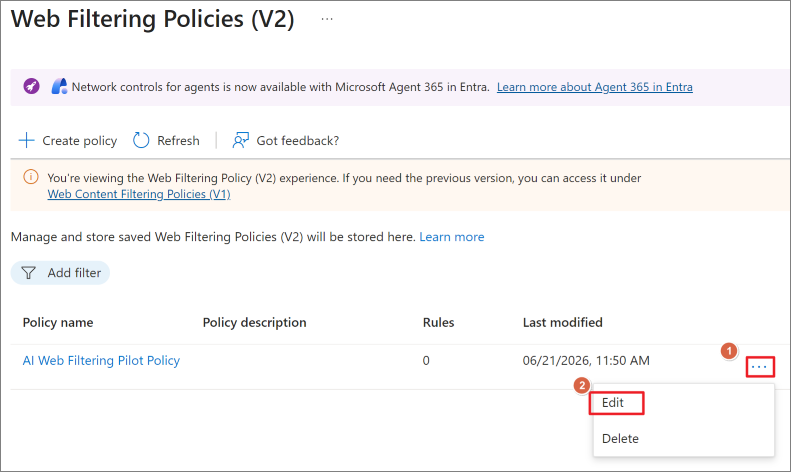Sort by Last modified column header

(x=562, y=323)
